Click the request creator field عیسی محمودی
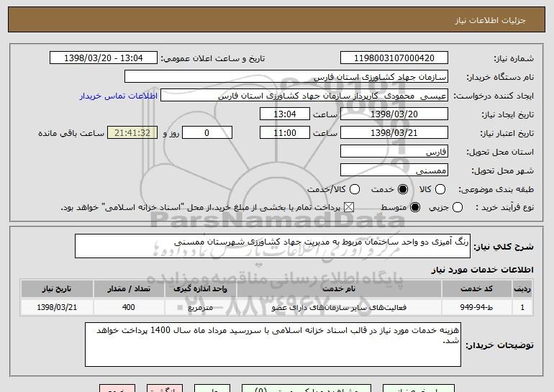Viewport: 554px width, 392px height. coord(304,96)
